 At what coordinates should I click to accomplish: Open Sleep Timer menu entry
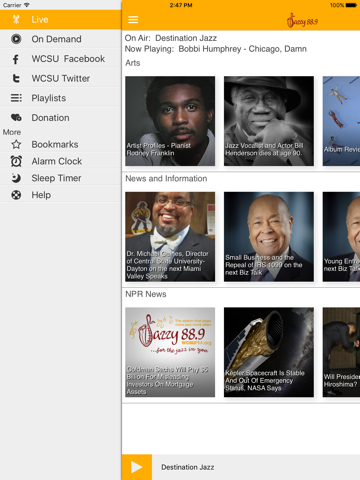61,178
